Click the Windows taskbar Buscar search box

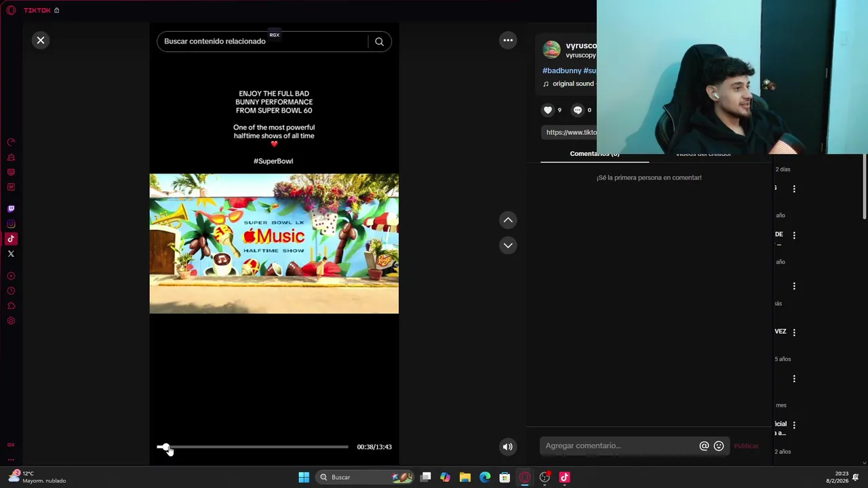[366, 477]
